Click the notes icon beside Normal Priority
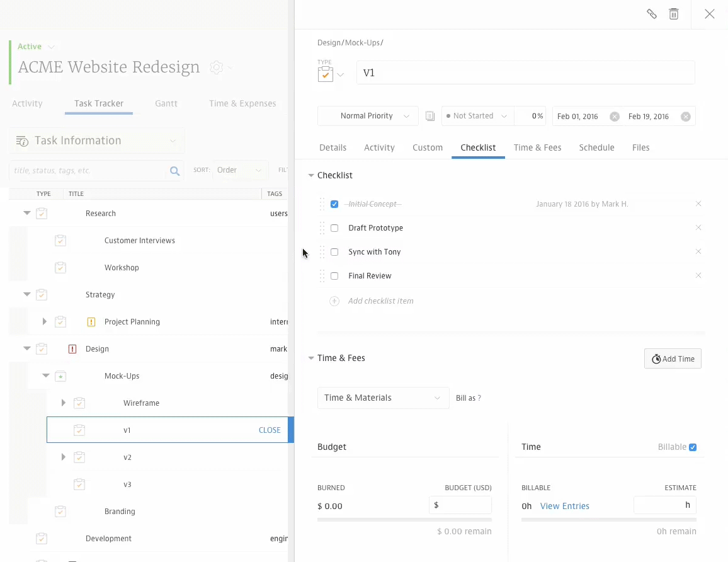This screenshot has height=562, width=728. (x=430, y=116)
